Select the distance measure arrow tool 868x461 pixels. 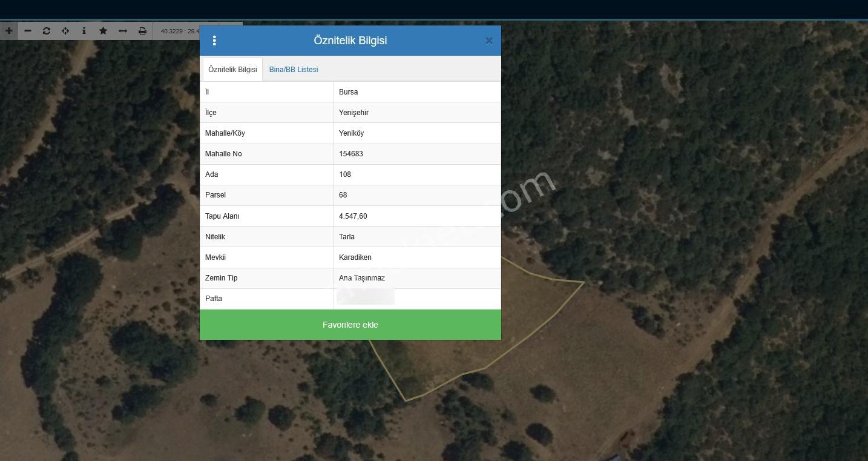click(123, 31)
